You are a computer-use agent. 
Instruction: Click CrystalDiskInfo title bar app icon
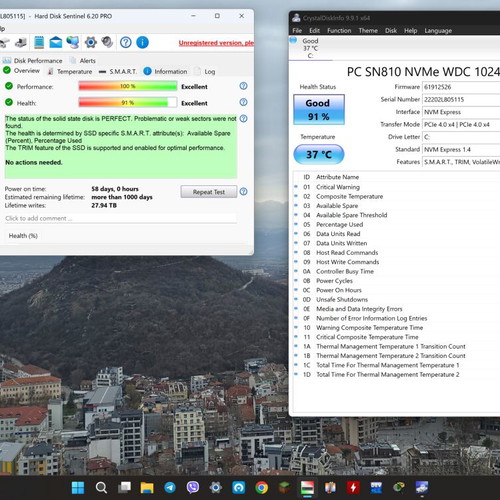296,18
